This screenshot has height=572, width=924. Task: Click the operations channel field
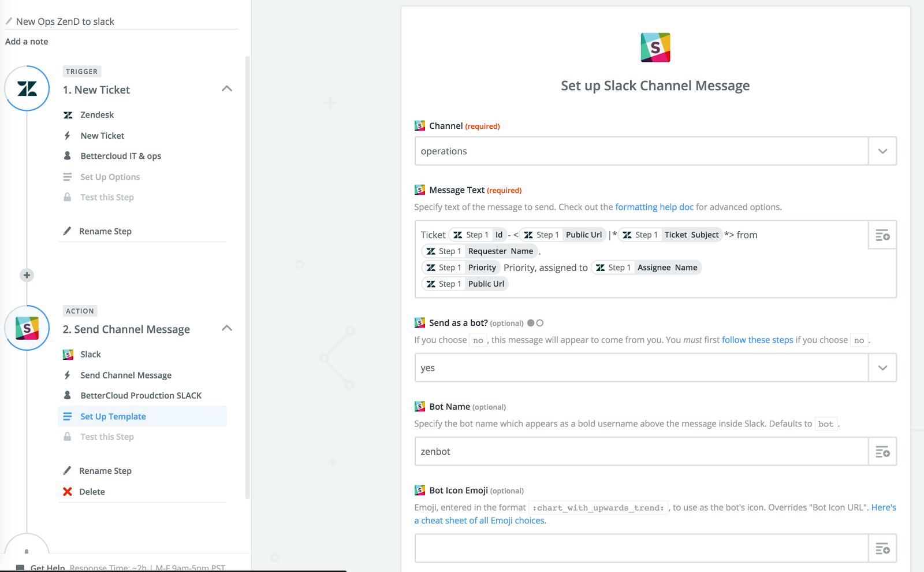click(642, 151)
